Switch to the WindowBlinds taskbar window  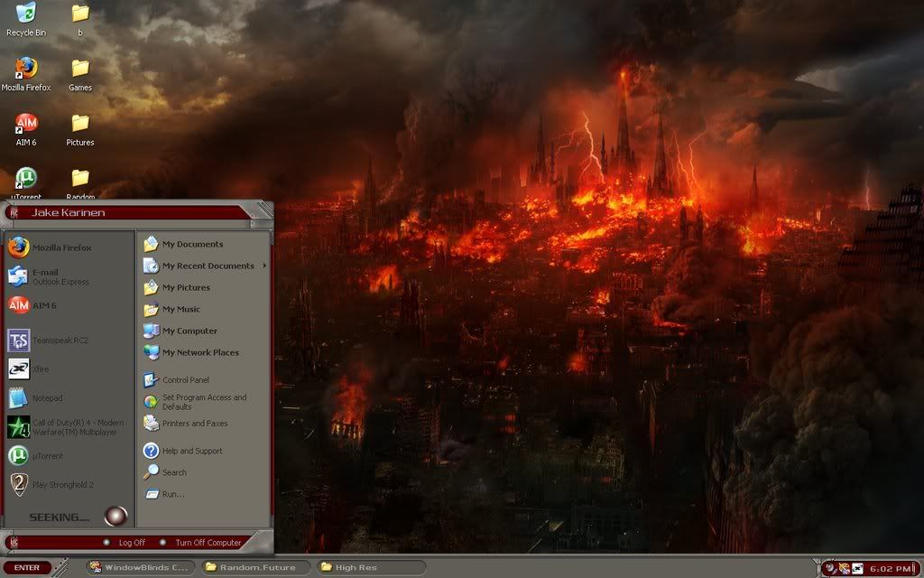pyautogui.click(x=140, y=568)
